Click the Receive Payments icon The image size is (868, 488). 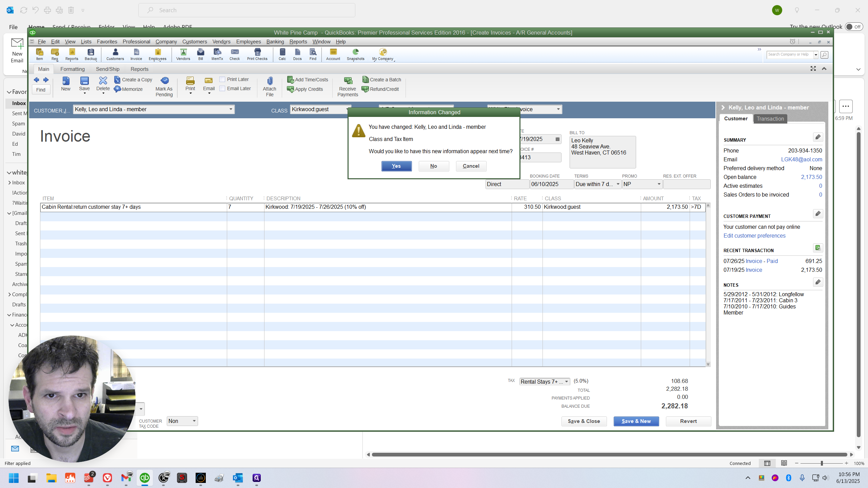pos(348,81)
